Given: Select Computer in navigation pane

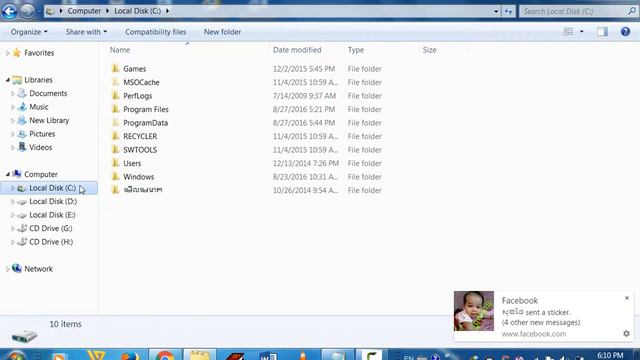Looking at the screenshot, I should 41,174.
